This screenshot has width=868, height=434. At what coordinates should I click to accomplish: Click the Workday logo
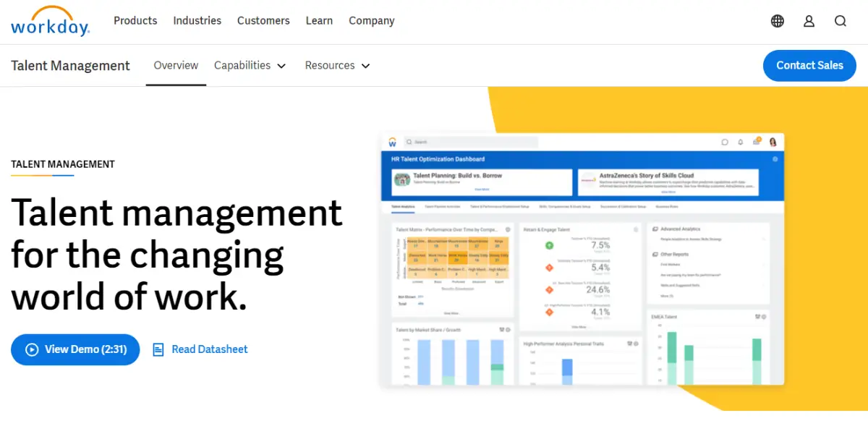pos(50,22)
